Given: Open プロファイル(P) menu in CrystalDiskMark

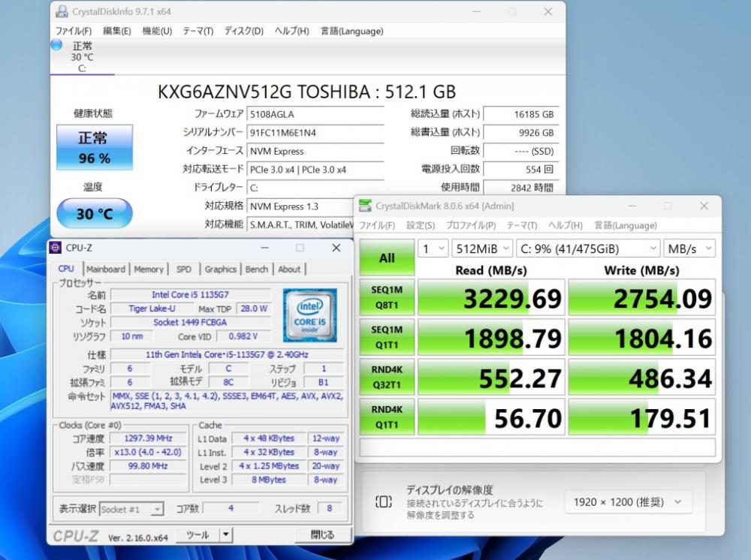Looking at the screenshot, I should 471,225.
